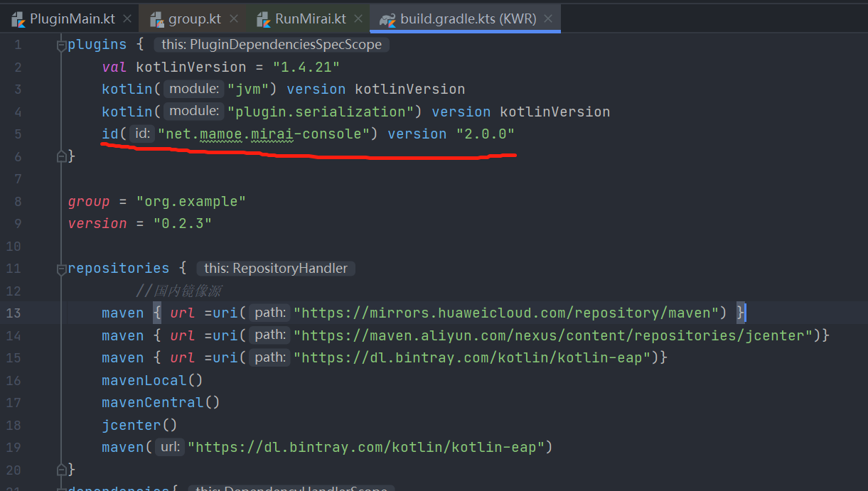Viewport: 868px width, 491px height.
Task: Click line number 13 in the gutter
Action: point(14,313)
